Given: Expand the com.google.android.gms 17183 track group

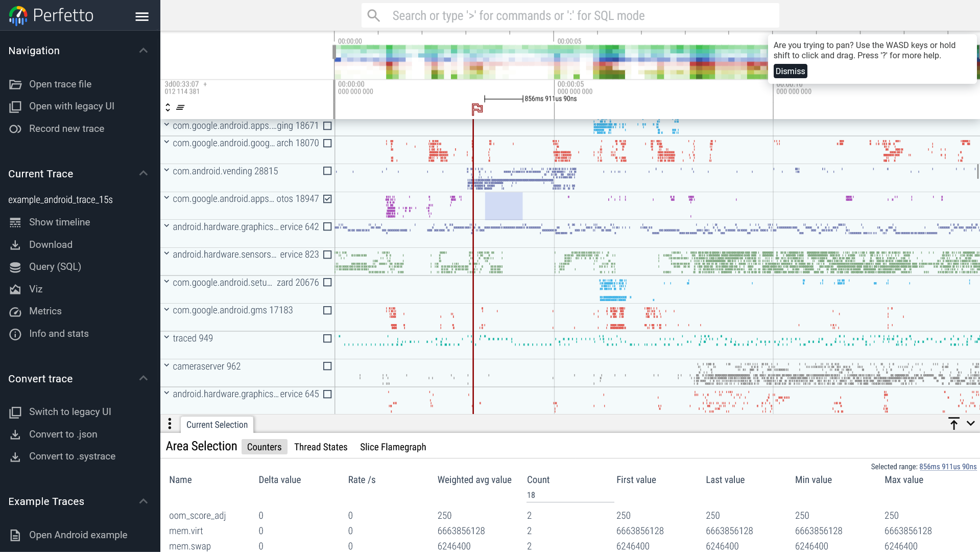Looking at the screenshot, I should click(166, 309).
